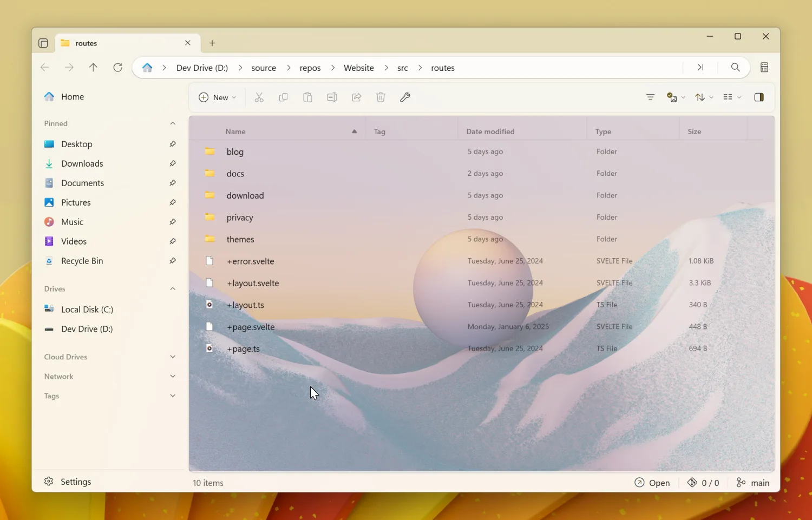The image size is (812, 520).
Task: Toggle the preview pane
Action: click(x=758, y=97)
